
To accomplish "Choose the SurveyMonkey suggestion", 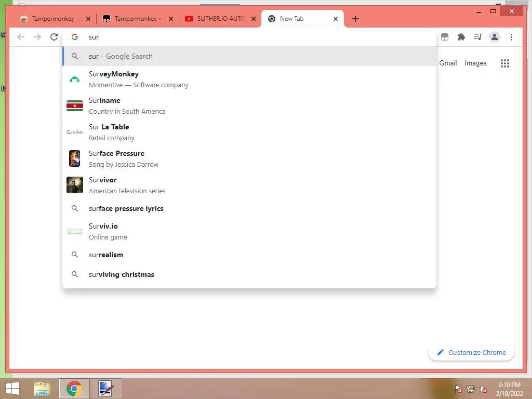I will coord(249,79).
